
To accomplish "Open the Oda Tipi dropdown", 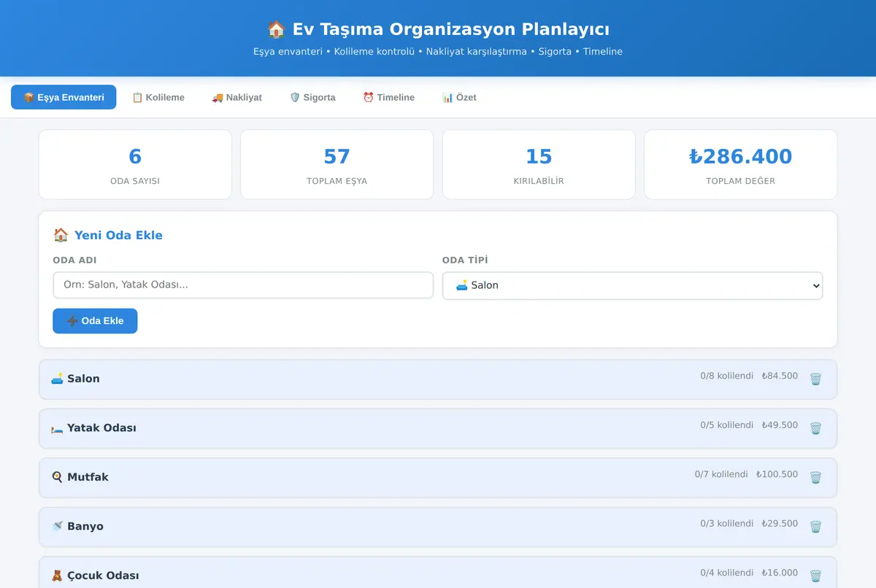I will 632,285.
